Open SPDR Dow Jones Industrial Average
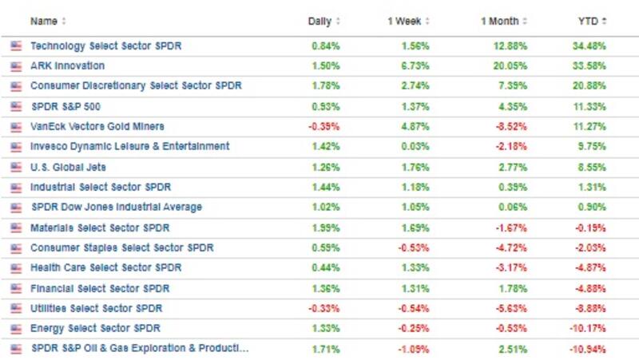 116,207
